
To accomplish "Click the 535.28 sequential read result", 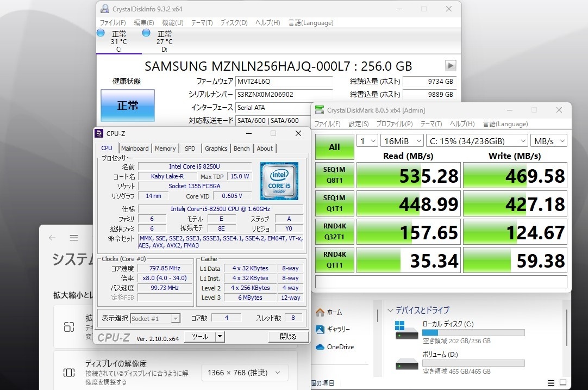I will tap(408, 175).
